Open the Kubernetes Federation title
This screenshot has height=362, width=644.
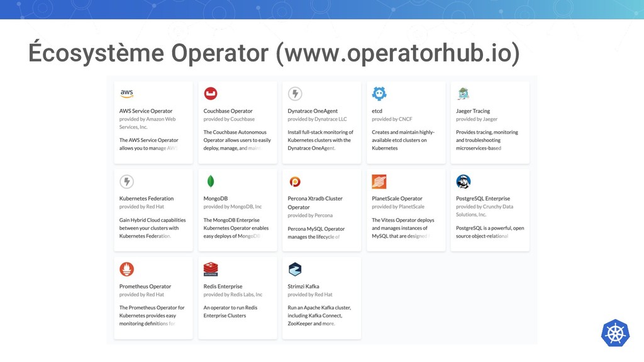coord(146,198)
